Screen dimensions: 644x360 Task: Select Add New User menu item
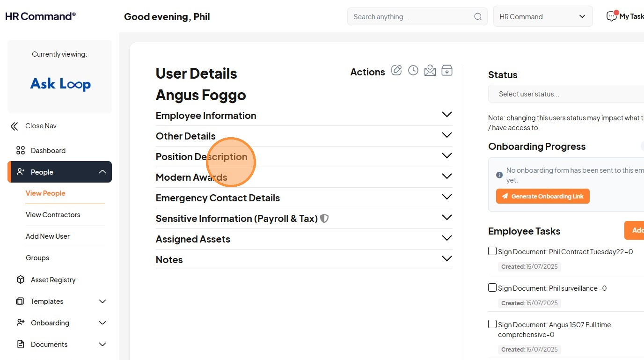[48, 236]
